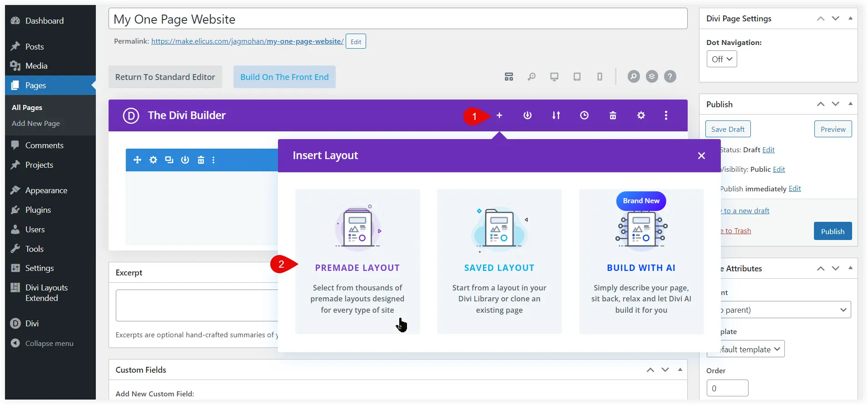Choose the Build With AI card
Viewport: 868px width, 405px height.
[x=641, y=261]
